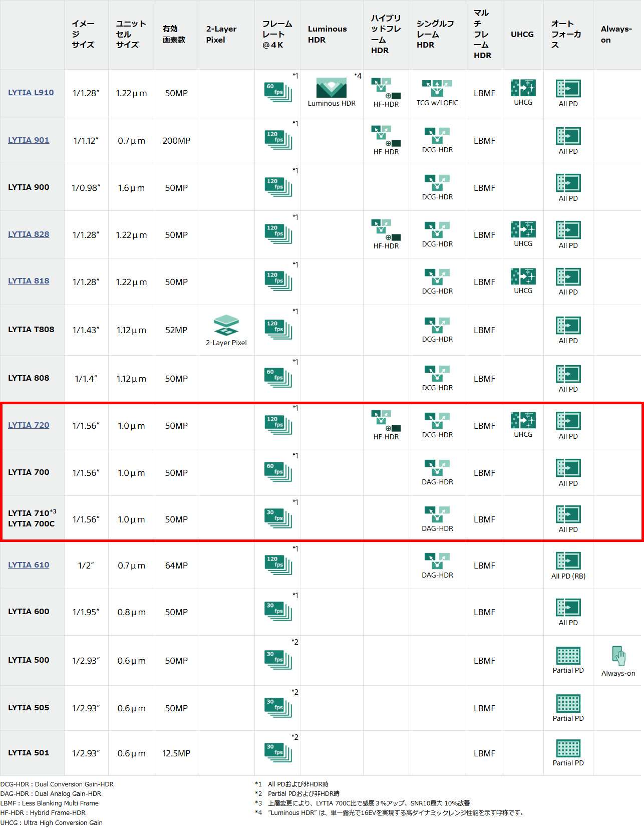The height and width of the screenshot is (828, 644).
Task: Open the LYTIA L910 product link
Action: (31, 93)
